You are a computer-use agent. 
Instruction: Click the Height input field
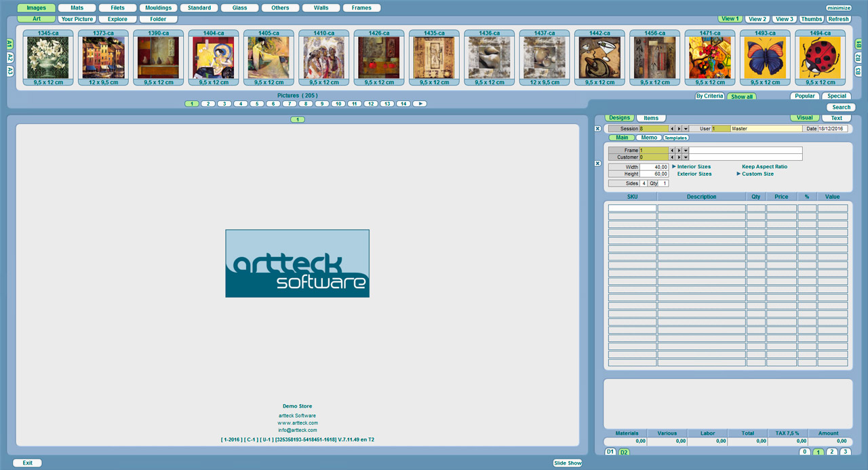click(x=654, y=174)
